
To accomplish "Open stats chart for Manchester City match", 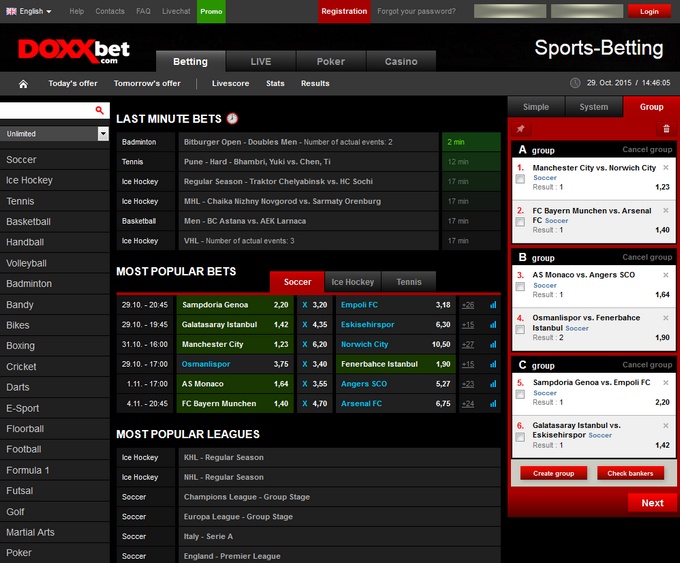I will coord(493,344).
